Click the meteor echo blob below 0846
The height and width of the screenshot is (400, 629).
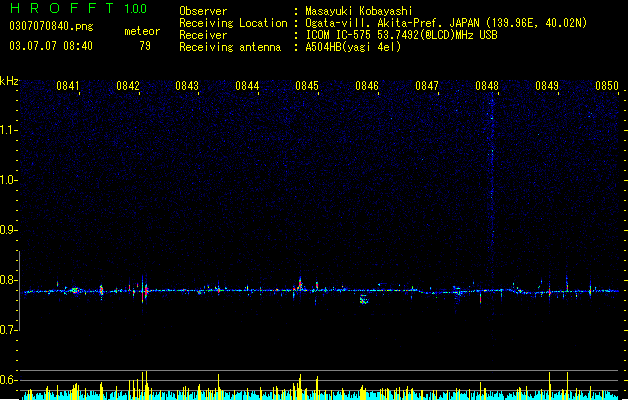coord(364,299)
